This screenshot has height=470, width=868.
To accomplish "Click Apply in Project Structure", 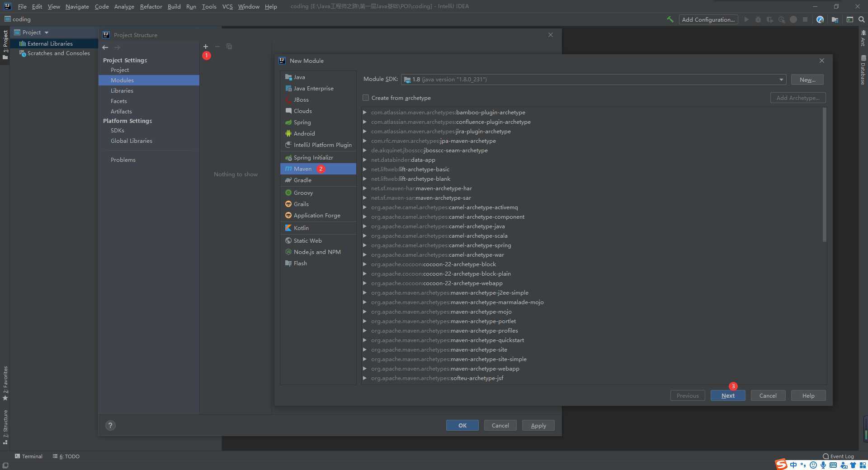I will [538, 426].
